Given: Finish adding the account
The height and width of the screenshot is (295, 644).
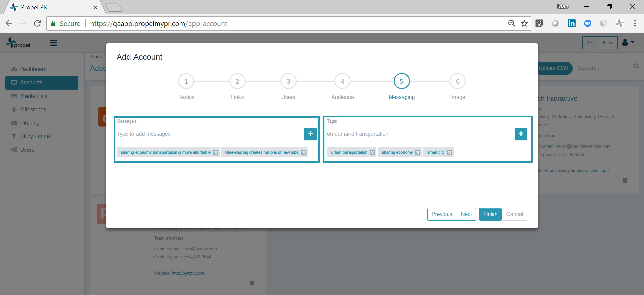Looking at the screenshot, I should point(490,214).
